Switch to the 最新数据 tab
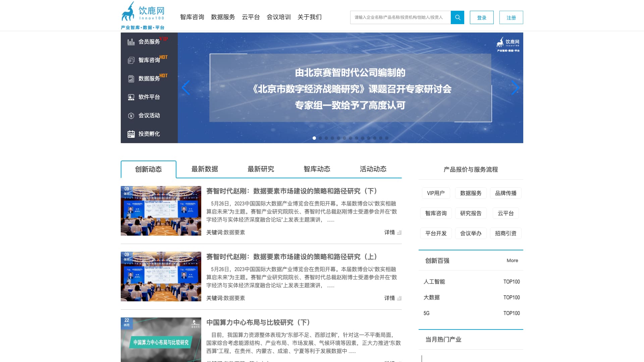The image size is (644, 362). [205, 169]
